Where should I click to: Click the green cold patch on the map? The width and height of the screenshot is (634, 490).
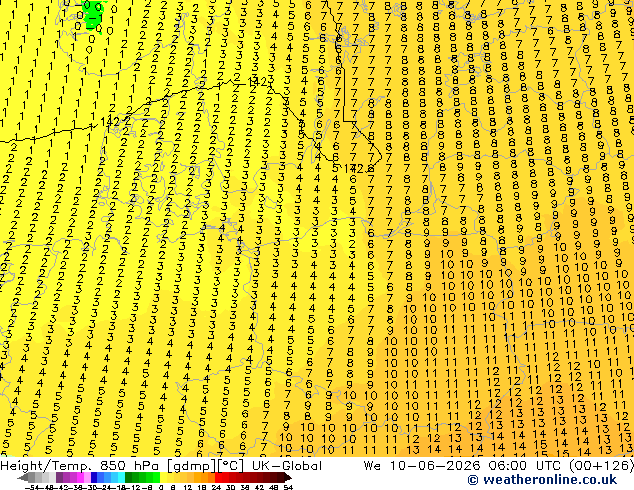pos(92,14)
